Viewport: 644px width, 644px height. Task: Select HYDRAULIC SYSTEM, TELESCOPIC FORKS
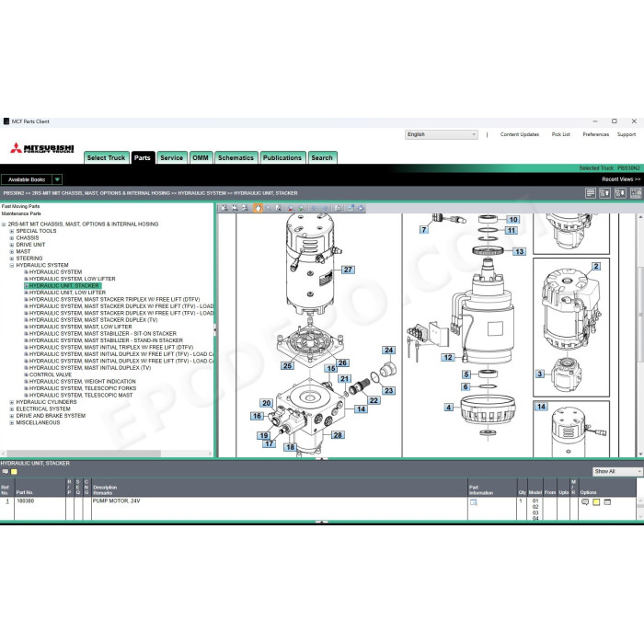click(83, 388)
